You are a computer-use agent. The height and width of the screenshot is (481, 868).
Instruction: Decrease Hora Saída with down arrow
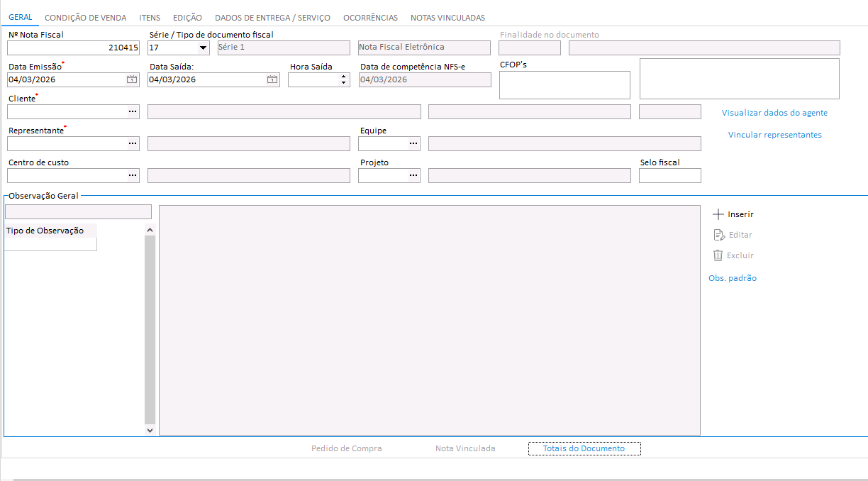coord(344,83)
